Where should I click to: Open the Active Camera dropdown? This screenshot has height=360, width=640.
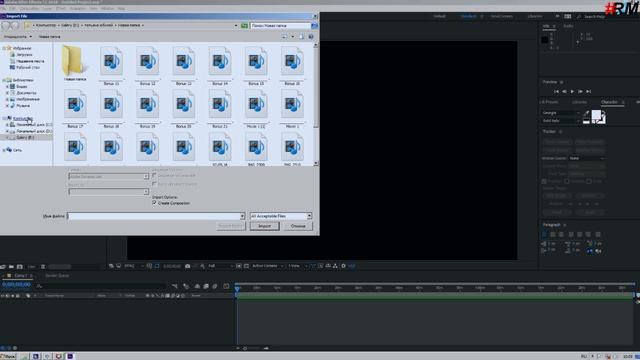coord(267,266)
